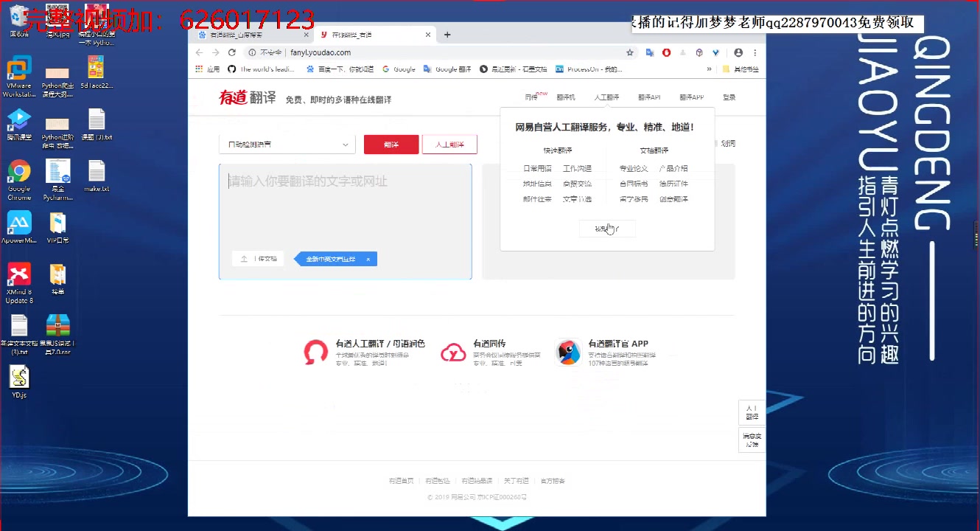Bookmark this page with the star icon
Screen dimensions: 980x531
[x=630, y=52]
